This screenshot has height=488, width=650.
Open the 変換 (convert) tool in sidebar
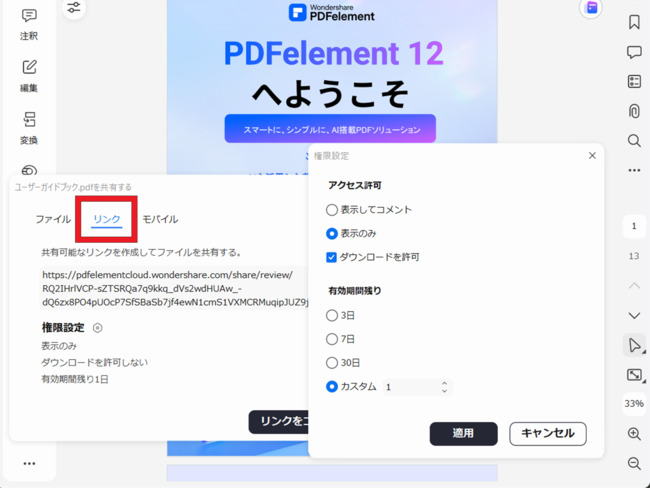tap(29, 128)
